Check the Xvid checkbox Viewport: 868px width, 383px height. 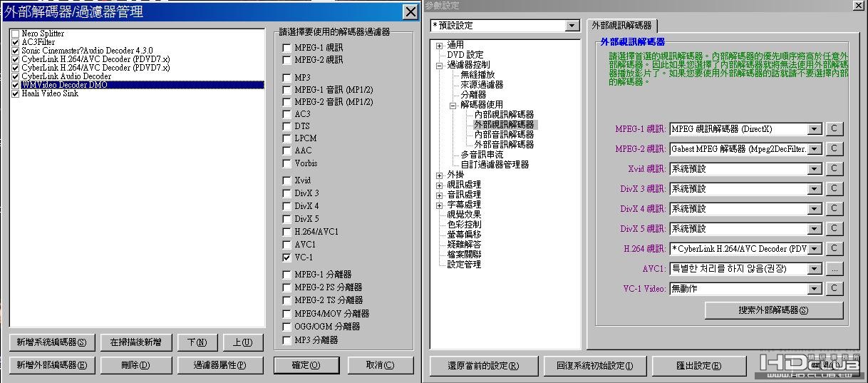point(286,180)
